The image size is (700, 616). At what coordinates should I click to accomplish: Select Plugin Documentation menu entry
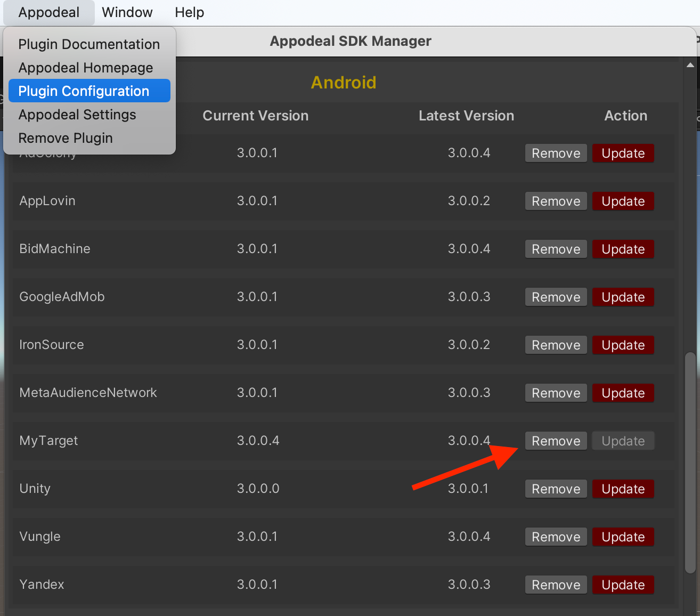89,44
